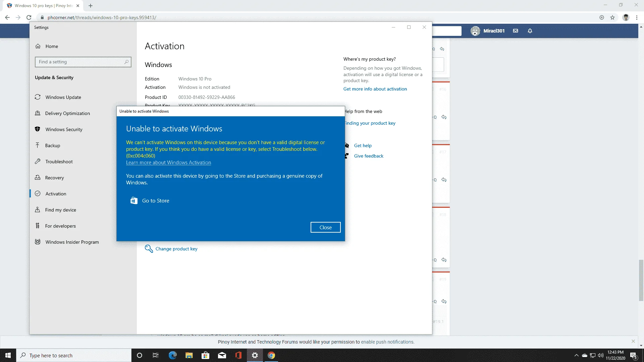The height and width of the screenshot is (362, 644).
Task: Click enable push notifications link
Action: click(387, 342)
